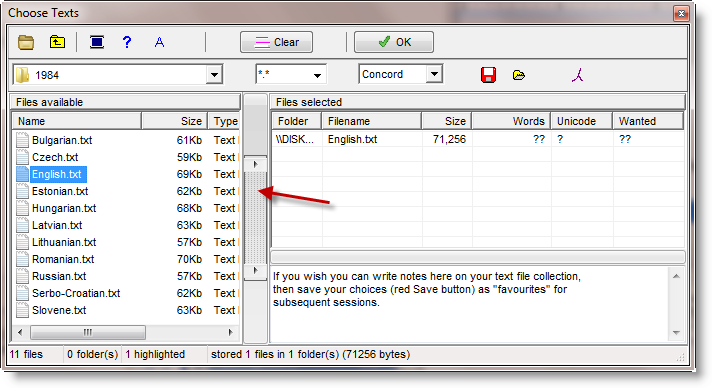Viewport: 712px width, 388px height.
Task: Click the blue letter A icon
Action: coord(159,42)
